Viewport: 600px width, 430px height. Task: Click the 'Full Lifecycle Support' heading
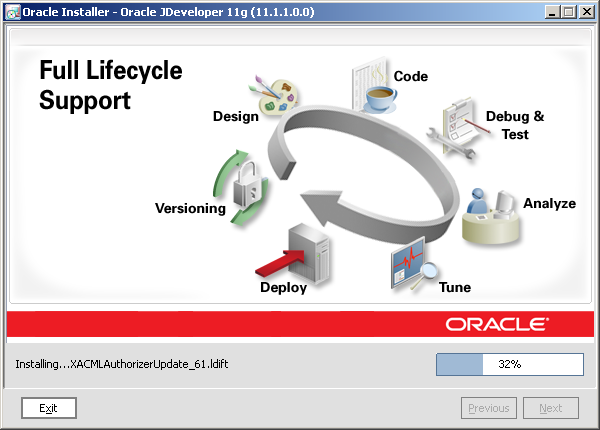click(111, 85)
